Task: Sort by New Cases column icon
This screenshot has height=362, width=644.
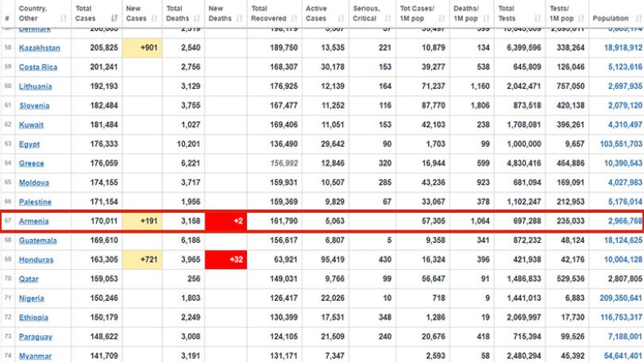Action: [154, 18]
